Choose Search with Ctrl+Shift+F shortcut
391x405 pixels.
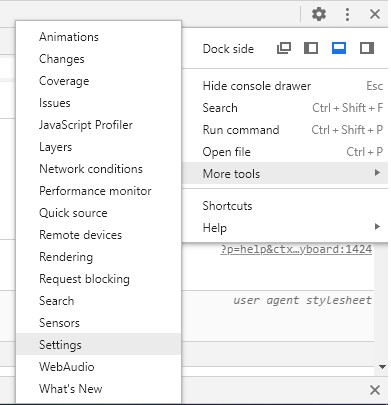pos(285,108)
